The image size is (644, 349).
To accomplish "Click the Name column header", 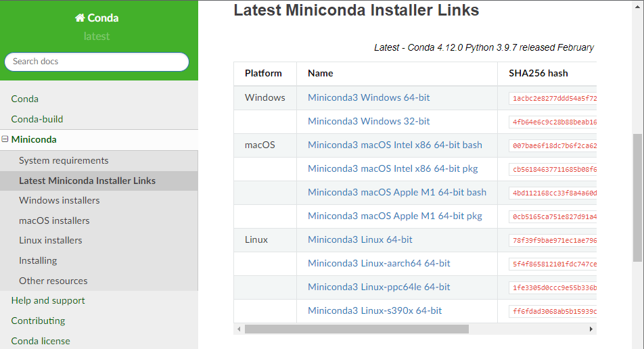I will coord(321,74).
